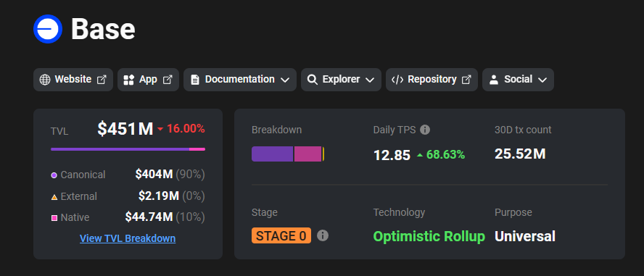Click the TVL progress bar under $451M
Screen dimensions: 644x276
(x=128, y=149)
